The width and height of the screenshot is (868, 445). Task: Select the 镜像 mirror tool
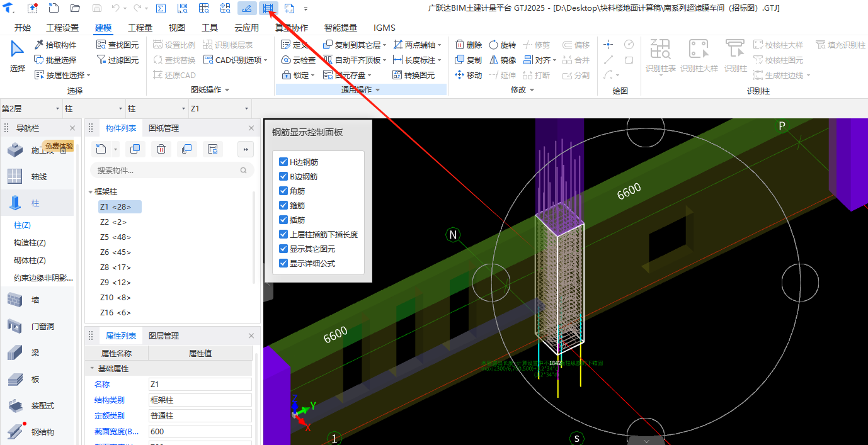(502, 60)
